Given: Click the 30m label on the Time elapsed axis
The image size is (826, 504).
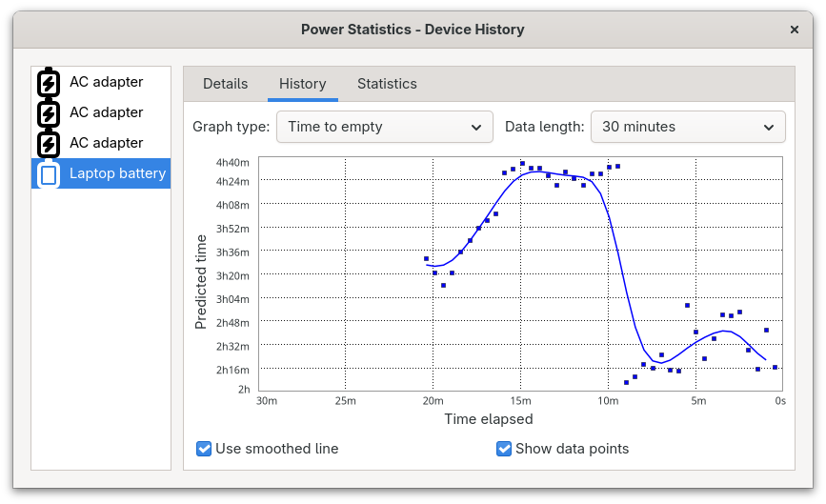Looking at the screenshot, I should coord(267,401).
